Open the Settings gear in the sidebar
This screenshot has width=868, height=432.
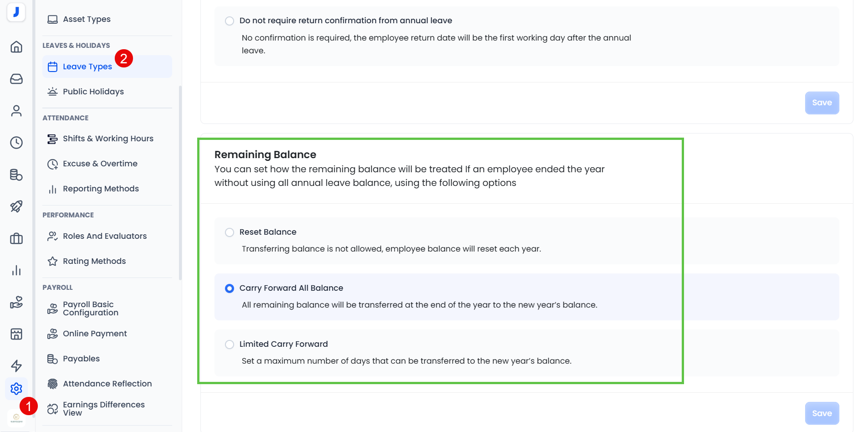pos(16,389)
